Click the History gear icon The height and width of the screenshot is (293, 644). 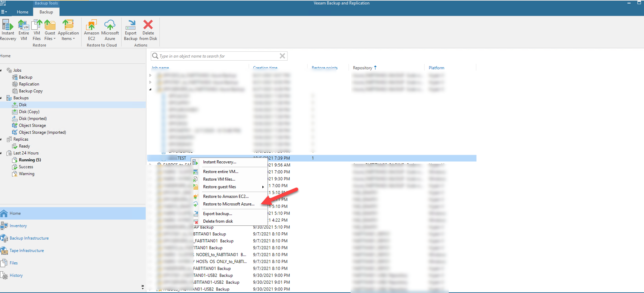pyautogui.click(x=4, y=275)
